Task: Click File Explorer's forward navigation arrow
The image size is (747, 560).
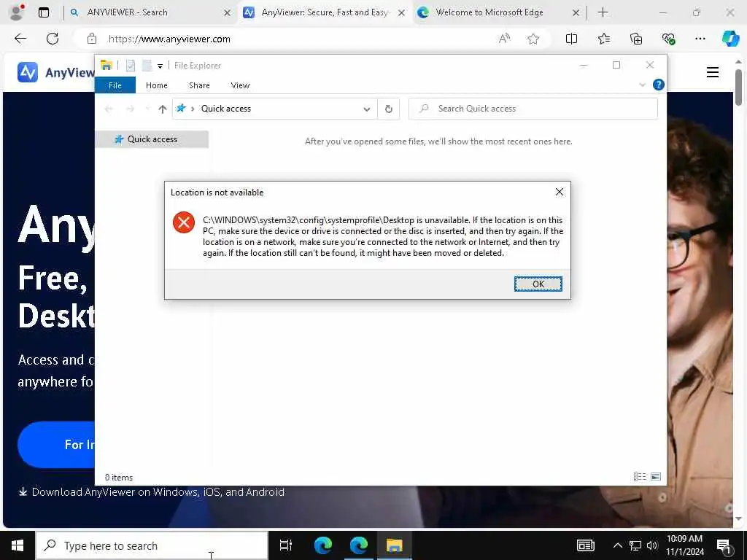Action: 130,109
